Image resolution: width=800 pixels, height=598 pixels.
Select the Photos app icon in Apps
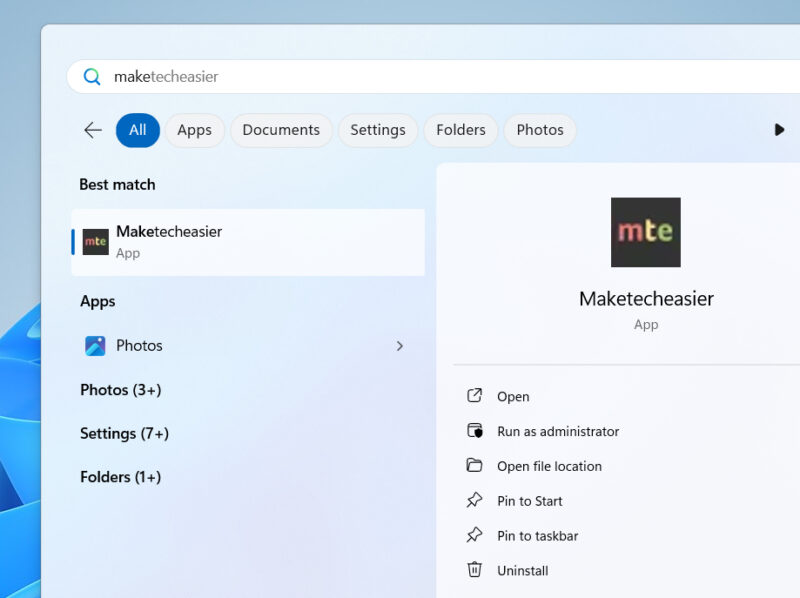97,345
